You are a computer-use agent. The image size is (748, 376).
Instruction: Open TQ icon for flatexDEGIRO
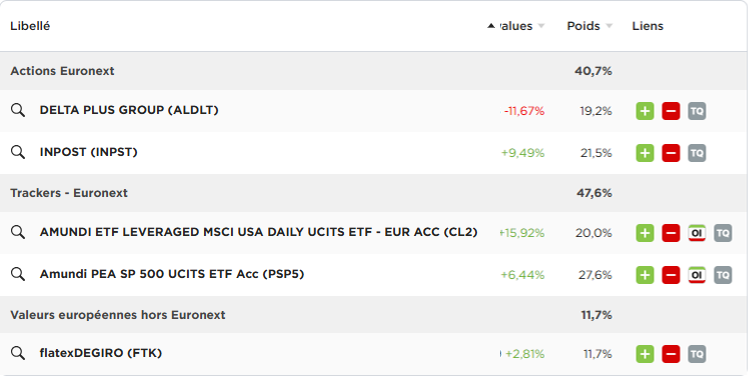point(696,354)
